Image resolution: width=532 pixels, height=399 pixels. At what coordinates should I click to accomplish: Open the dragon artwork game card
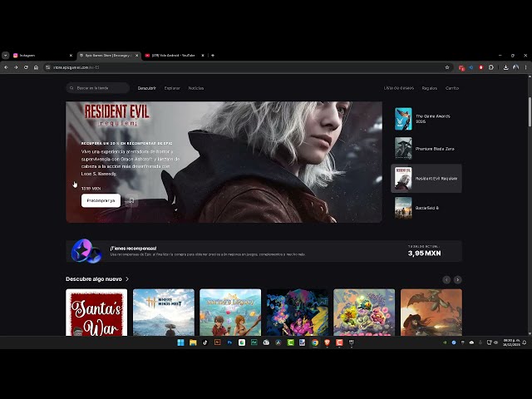coord(431,313)
